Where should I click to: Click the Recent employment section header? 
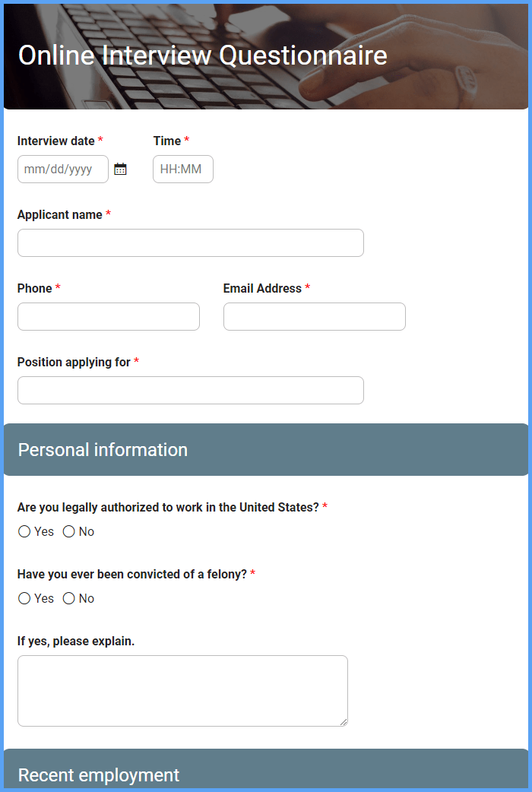266,768
